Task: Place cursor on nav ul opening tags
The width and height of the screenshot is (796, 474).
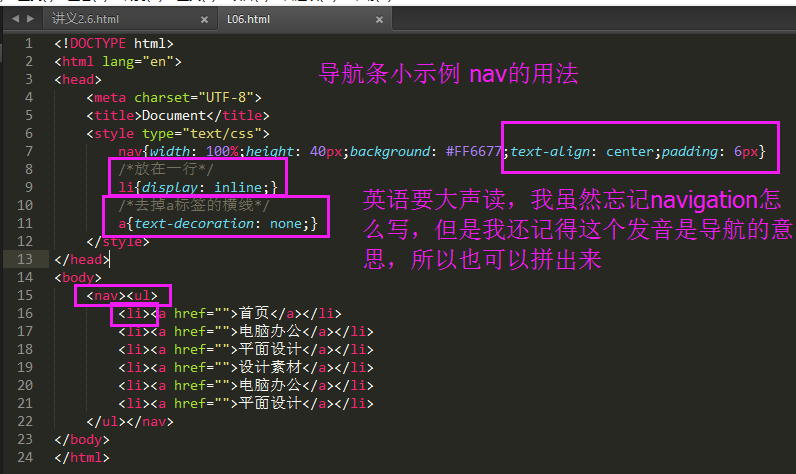Action: [x=122, y=295]
